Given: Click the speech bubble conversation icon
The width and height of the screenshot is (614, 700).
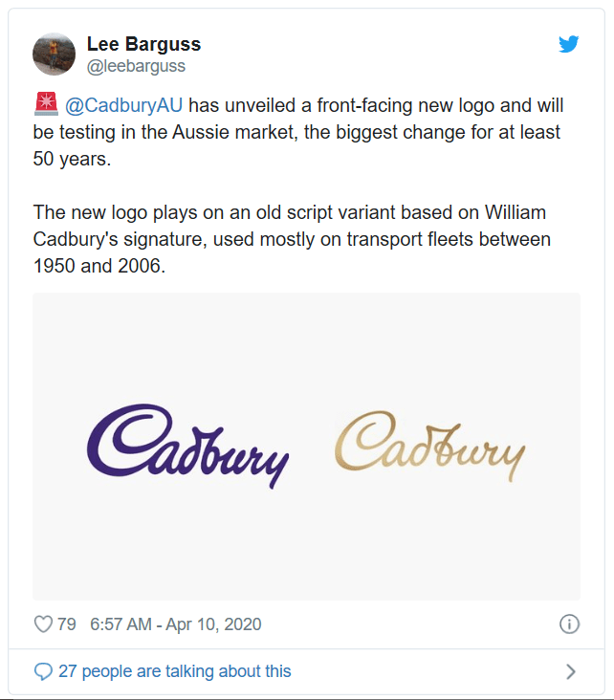Looking at the screenshot, I should 43,671.
